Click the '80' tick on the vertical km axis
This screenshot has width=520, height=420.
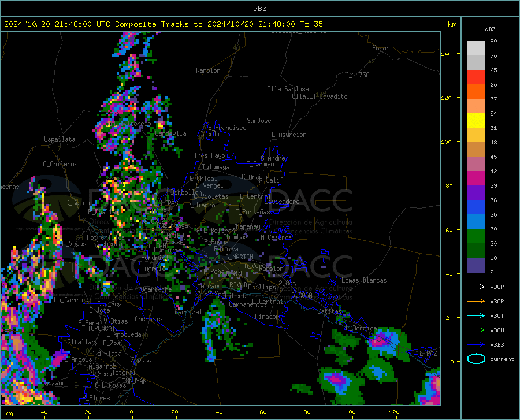click(x=449, y=185)
